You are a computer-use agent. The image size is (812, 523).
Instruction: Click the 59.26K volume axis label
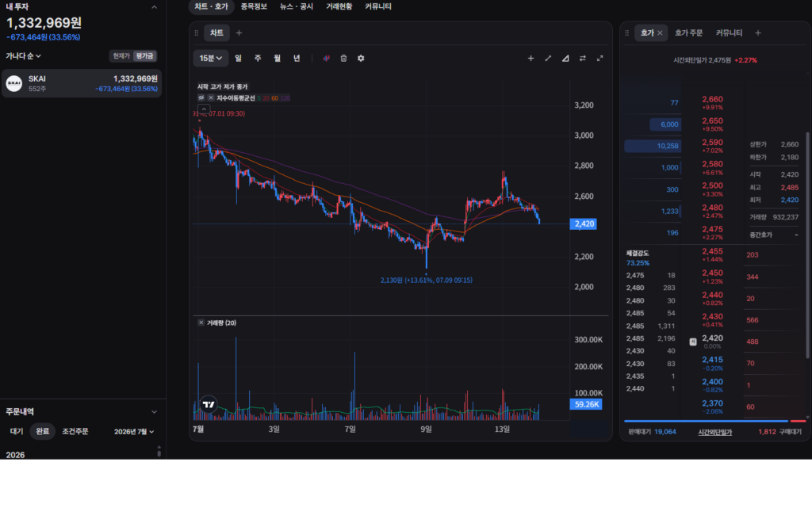pos(586,405)
